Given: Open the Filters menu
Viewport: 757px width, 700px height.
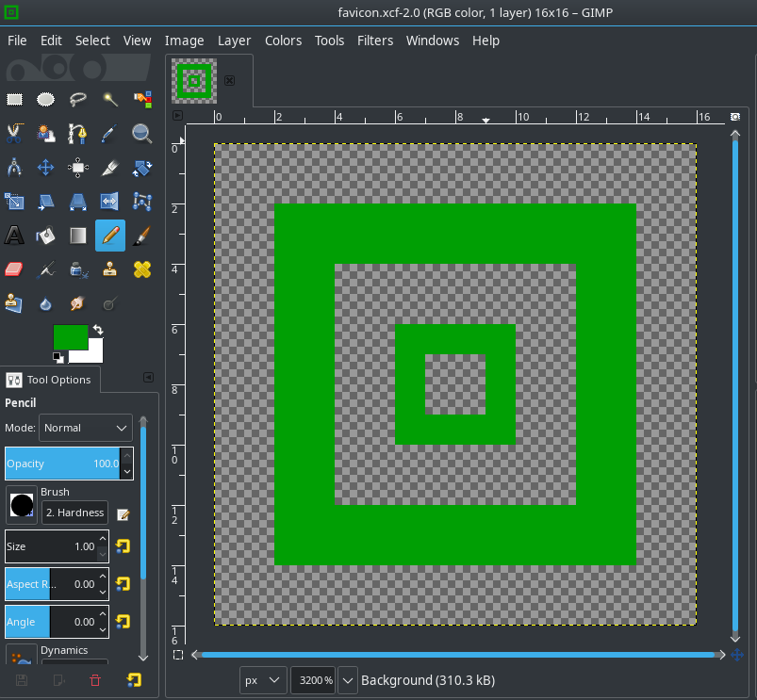Looking at the screenshot, I should [x=375, y=41].
